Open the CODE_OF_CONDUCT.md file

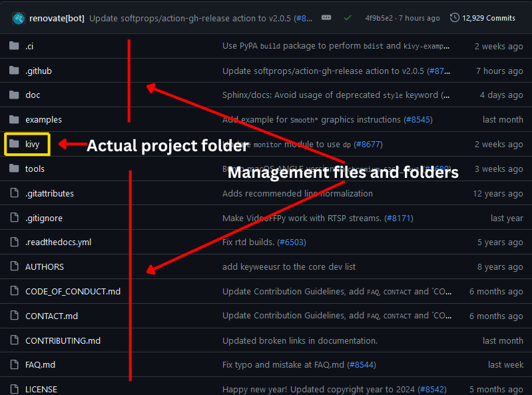[73, 292]
